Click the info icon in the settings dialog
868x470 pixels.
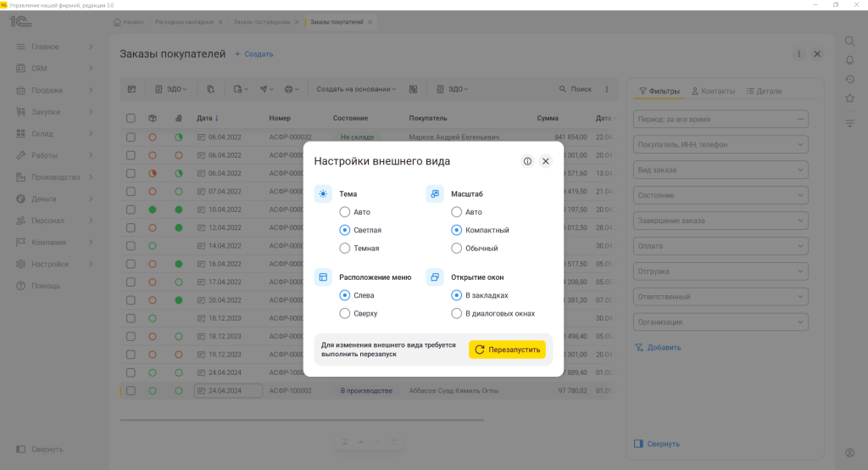tap(527, 161)
